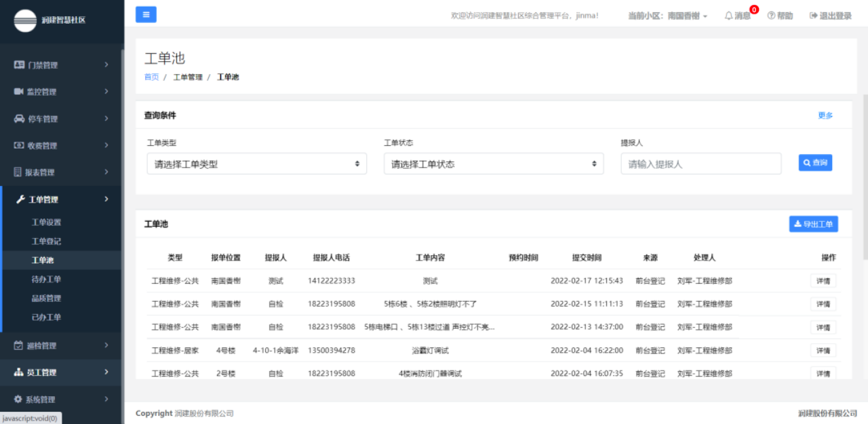Open 品质管理 in the sidebar
Screen dimensions: 868x424
[46, 298]
